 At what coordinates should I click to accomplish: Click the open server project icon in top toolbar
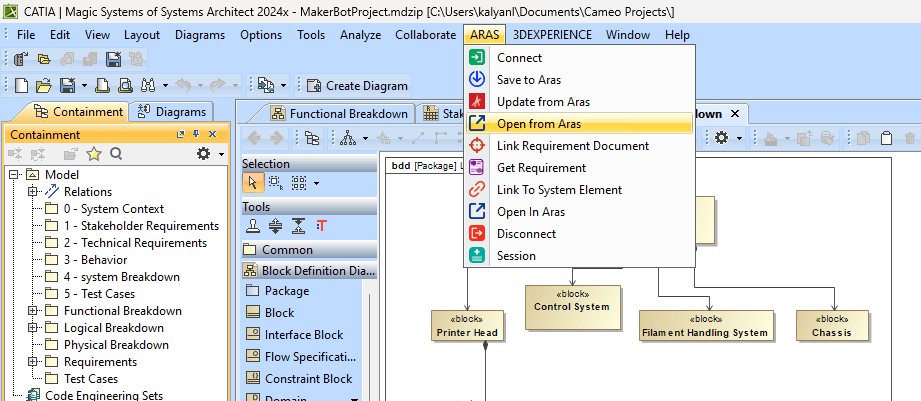(22, 59)
